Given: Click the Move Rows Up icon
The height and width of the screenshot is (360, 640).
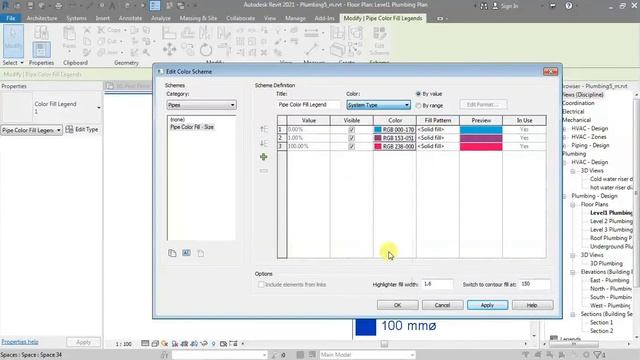Looking at the screenshot, I should point(264,129).
